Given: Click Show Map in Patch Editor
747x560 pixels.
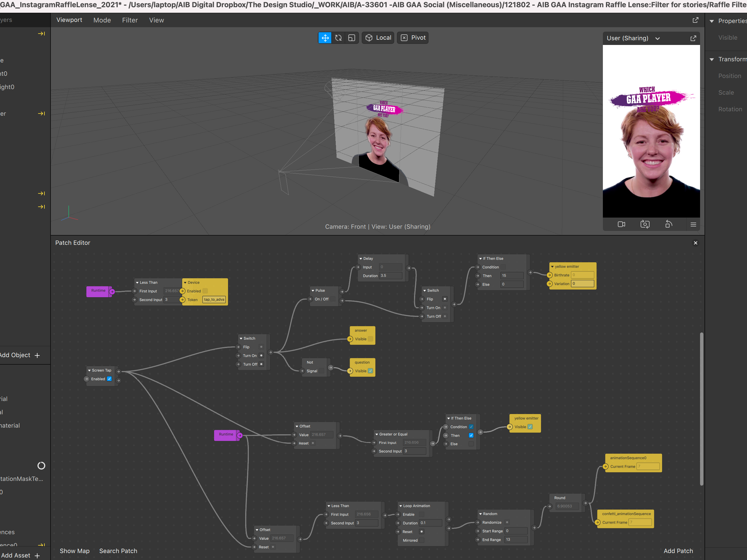Looking at the screenshot, I should tap(75, 551).
